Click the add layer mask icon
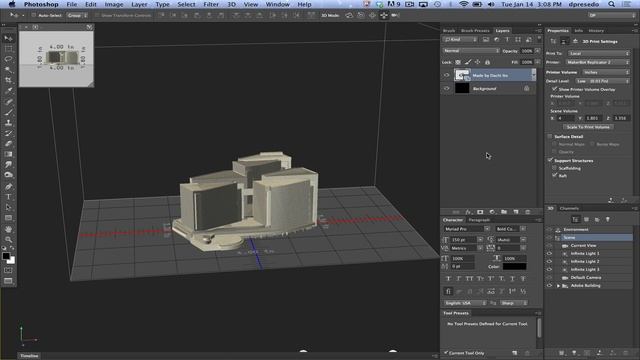 pyautogui.click(x=480, y=212)
